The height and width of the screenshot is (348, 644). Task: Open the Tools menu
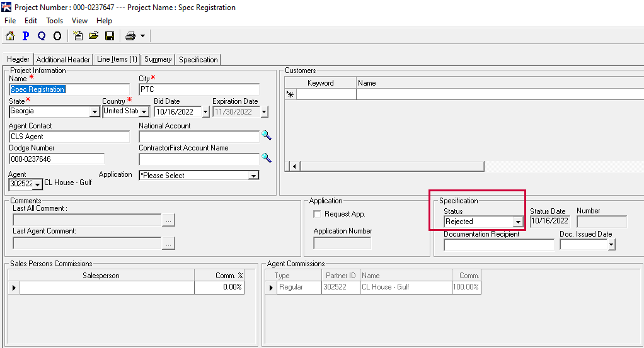[54, 21]
